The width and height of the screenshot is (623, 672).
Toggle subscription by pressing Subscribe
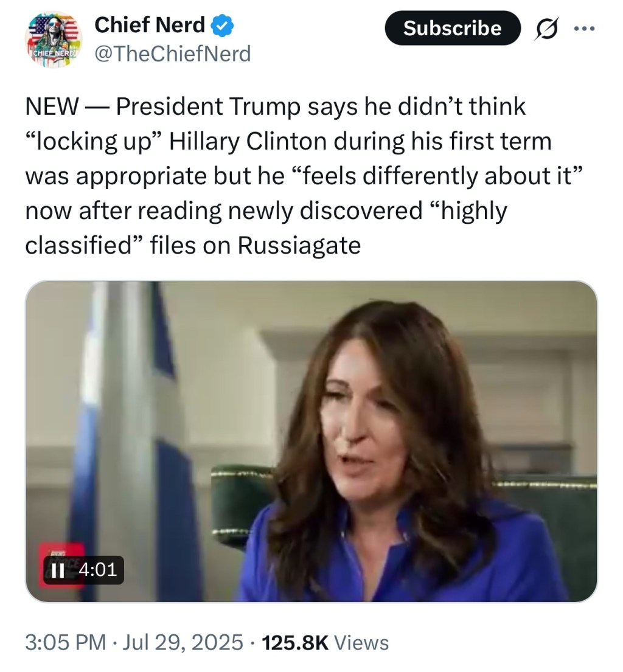click(x=453, y=28)
